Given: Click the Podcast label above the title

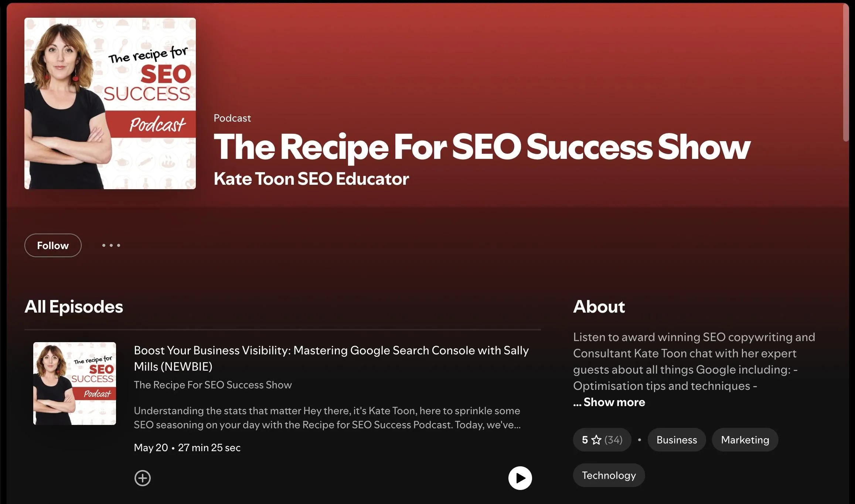Looking at the screenshot, I should [x=232, y=118].
